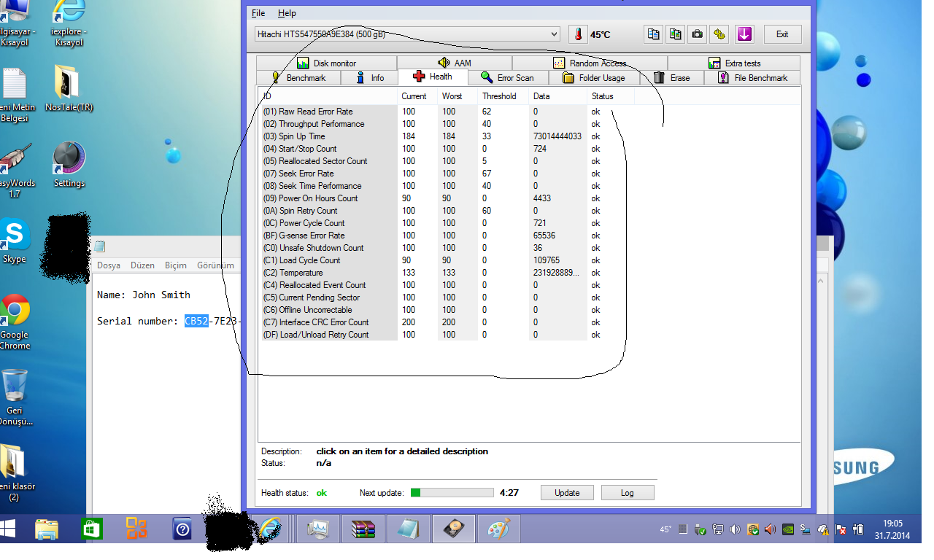Click the purple down-arrow tray icon
The width and height of the screenshot is (934, 560).
(744, 34)
